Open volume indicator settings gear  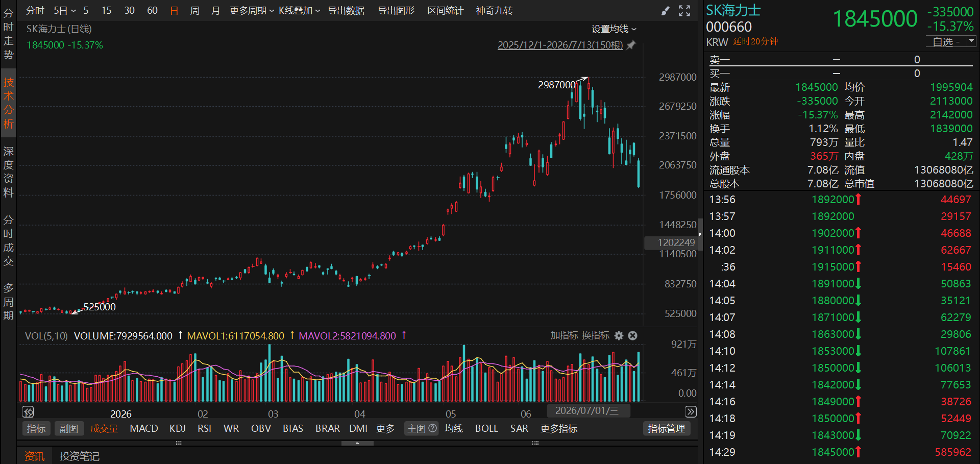point(619,335)
